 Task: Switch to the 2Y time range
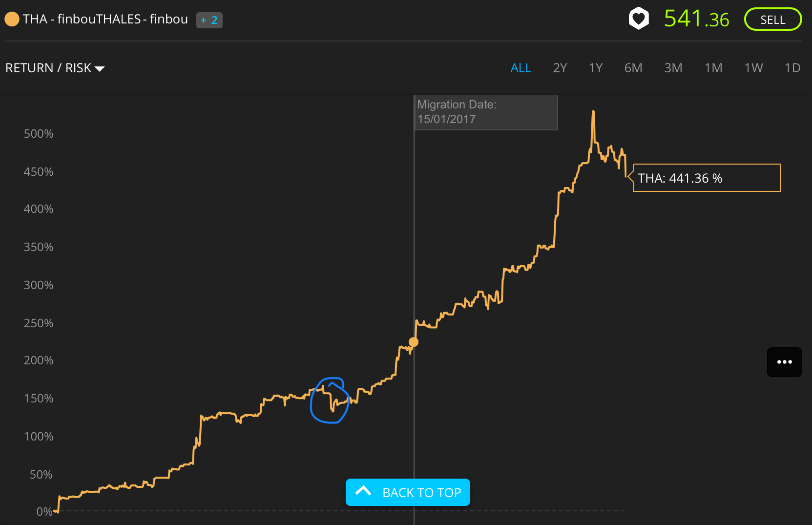click(x=560, y=68)
